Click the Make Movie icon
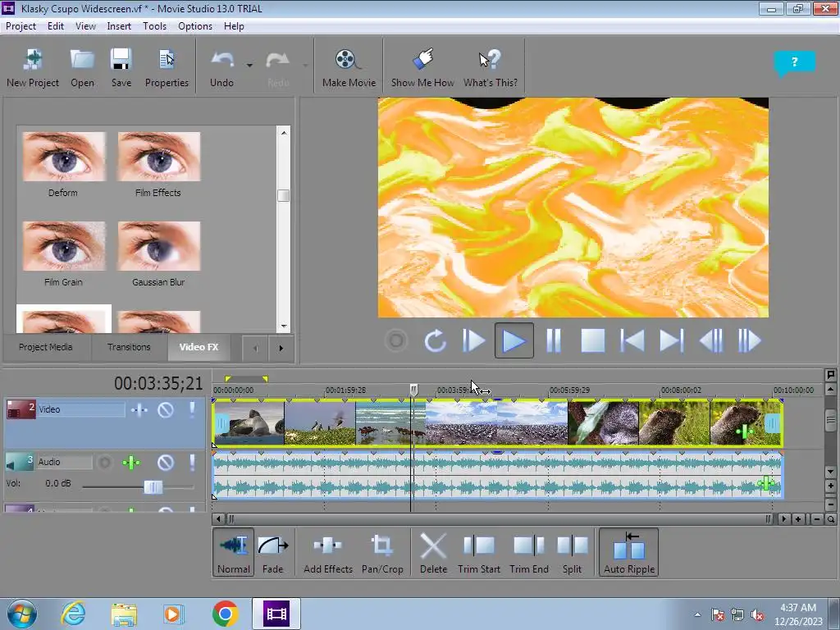840x630 pixels. (x=348, y=60)
